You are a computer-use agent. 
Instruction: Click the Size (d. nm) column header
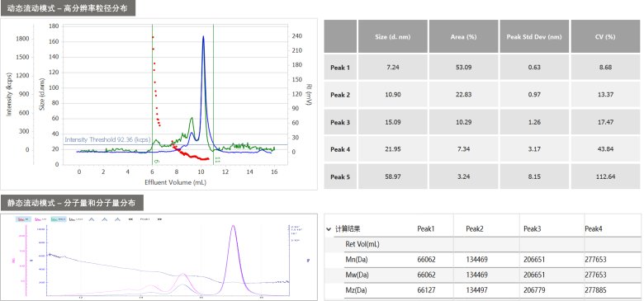(x=393, y=36)
